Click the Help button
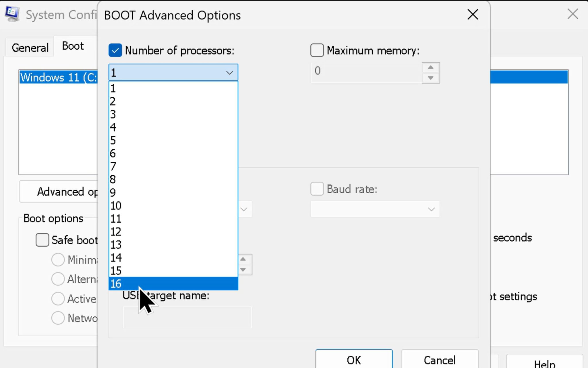The height and width of the screenshot is (368, 588). (x=544, y=362)
